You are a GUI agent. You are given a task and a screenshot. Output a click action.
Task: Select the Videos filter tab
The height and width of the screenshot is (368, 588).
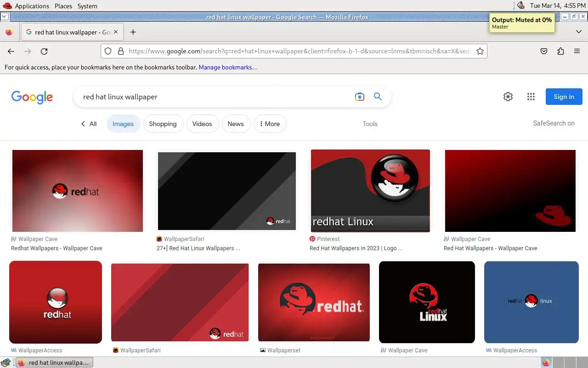[x=202, y=124]
